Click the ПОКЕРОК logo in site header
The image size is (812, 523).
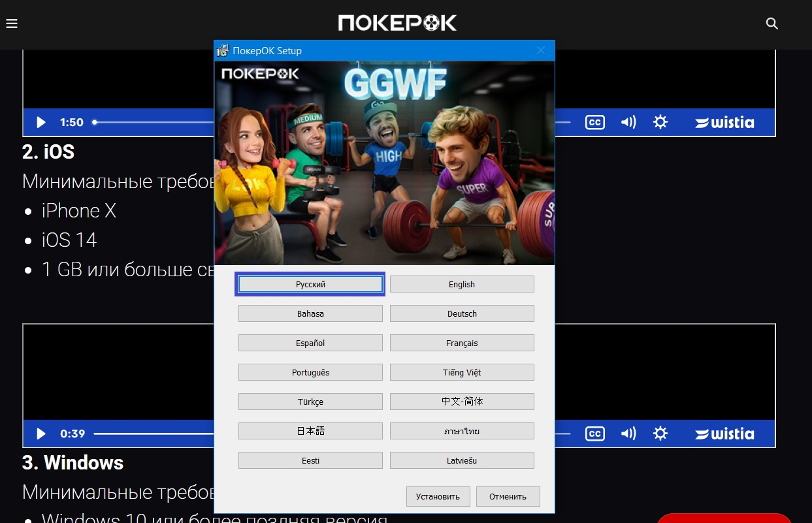[397, 24]
